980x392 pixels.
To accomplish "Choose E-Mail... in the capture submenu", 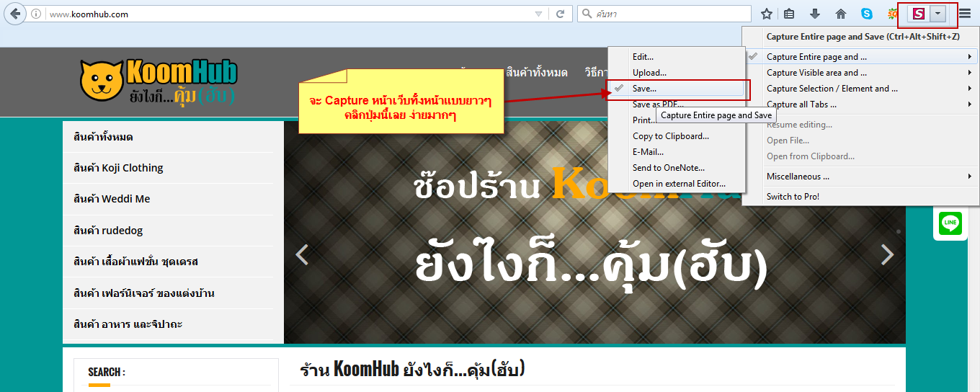I will click(677, 152).
